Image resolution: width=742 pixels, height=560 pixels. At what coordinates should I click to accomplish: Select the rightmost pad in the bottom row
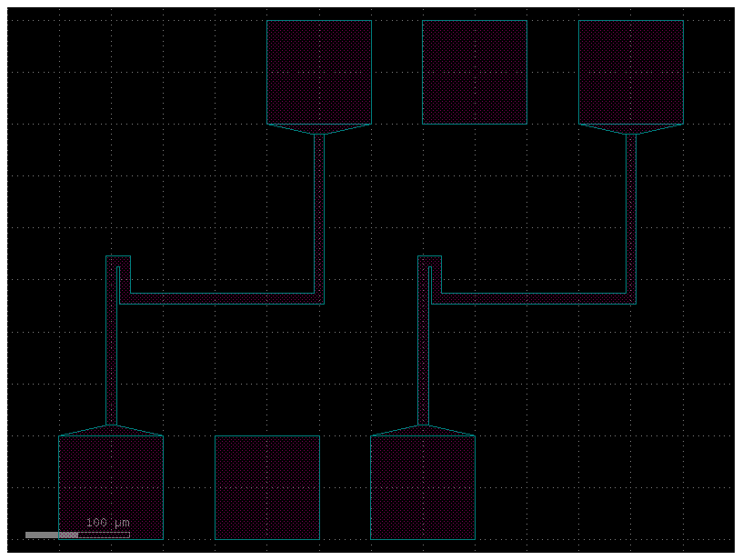423,487
